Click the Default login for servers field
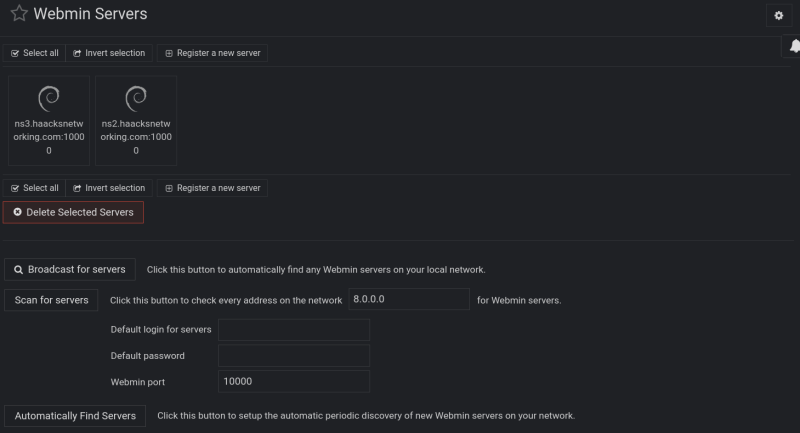800x433 pixels. click(x=293, y=330)
